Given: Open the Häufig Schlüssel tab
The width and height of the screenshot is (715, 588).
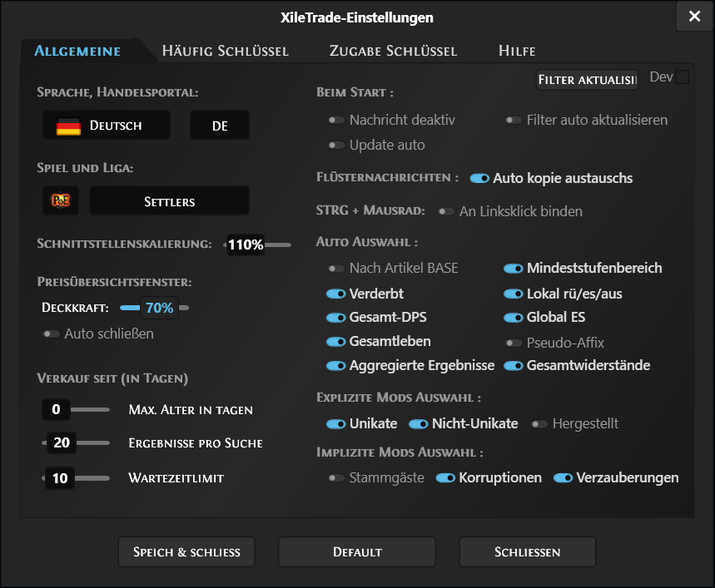Looking at the screenshot, I should pos(226,51).
